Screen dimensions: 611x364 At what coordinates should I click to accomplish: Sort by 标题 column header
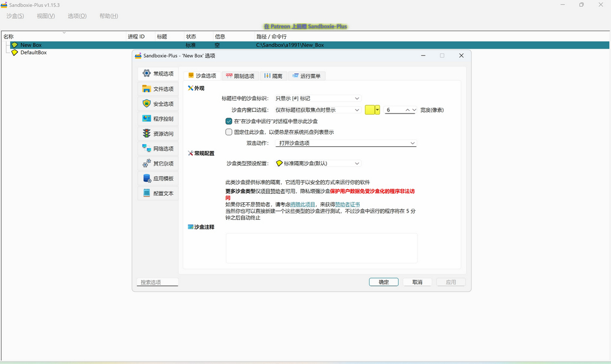[170, 37]
